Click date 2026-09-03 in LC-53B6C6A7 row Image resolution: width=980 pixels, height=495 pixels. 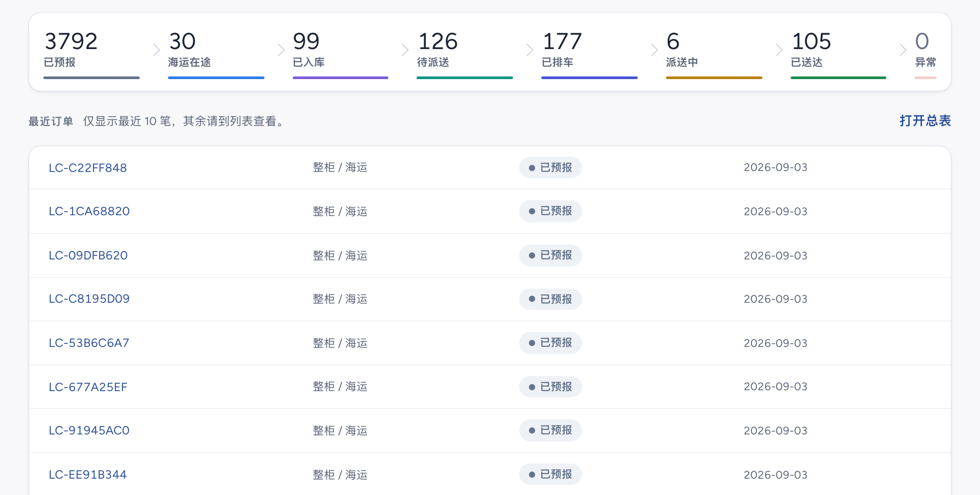(776, 343)
